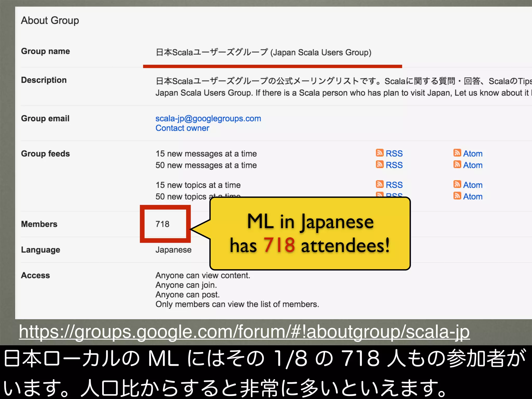Click the English description line about visiting Japan
This screenshot has width=532, height=399.
click(343, 93)
